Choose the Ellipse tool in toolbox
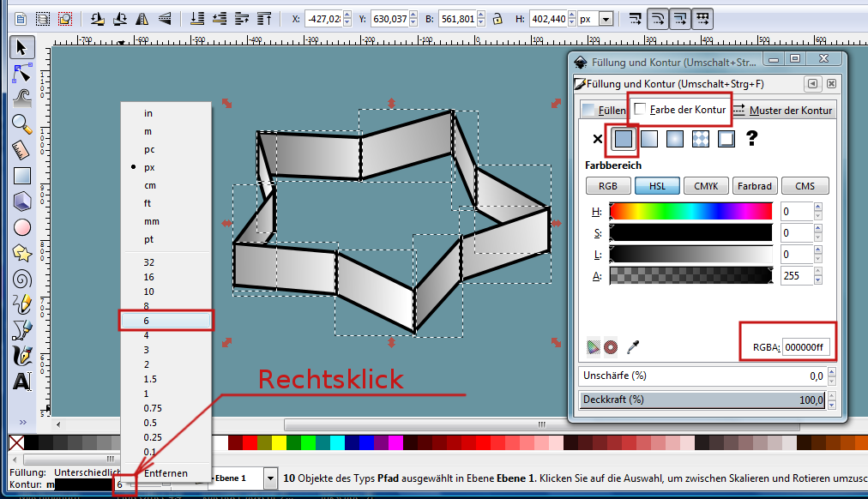The image size is (868, 499). 22,227
